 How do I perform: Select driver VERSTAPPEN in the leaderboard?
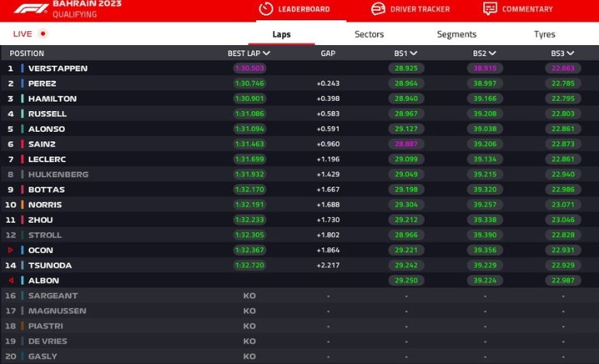tap(57, 68)
